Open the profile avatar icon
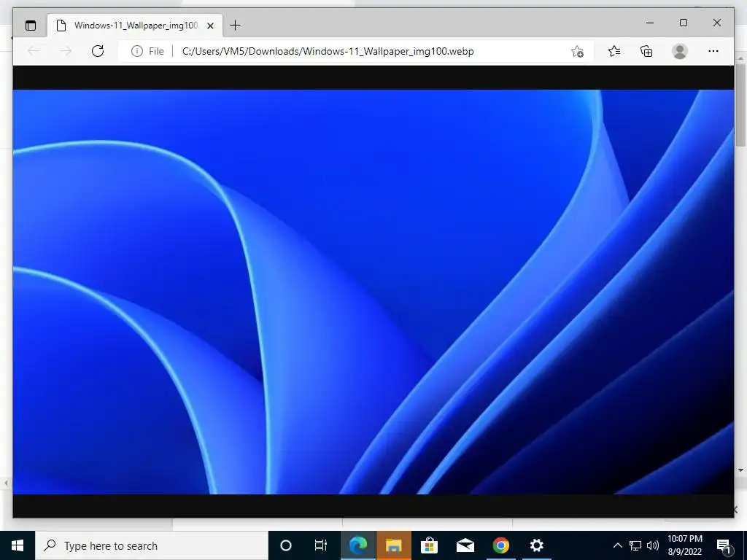Screen dimensions: 747x560 point(680,51)
